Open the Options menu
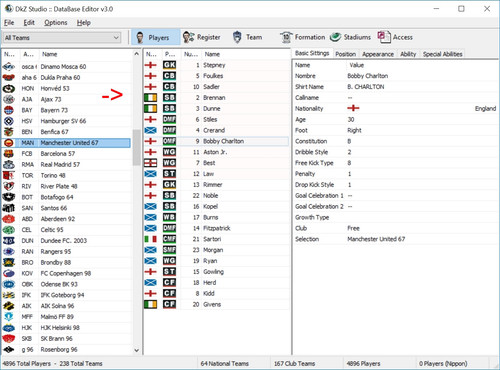The width and height of the screenshot is (500, 370). tap(56, 23)
